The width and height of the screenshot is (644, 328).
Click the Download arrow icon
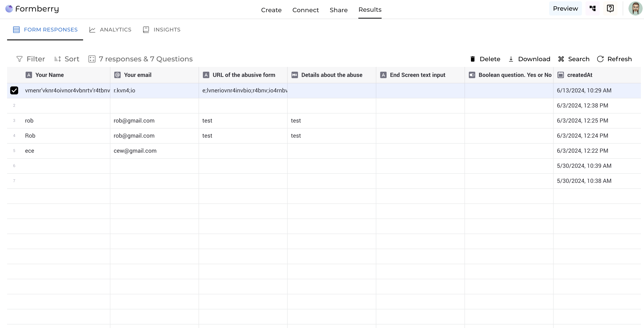pos(511,59)
